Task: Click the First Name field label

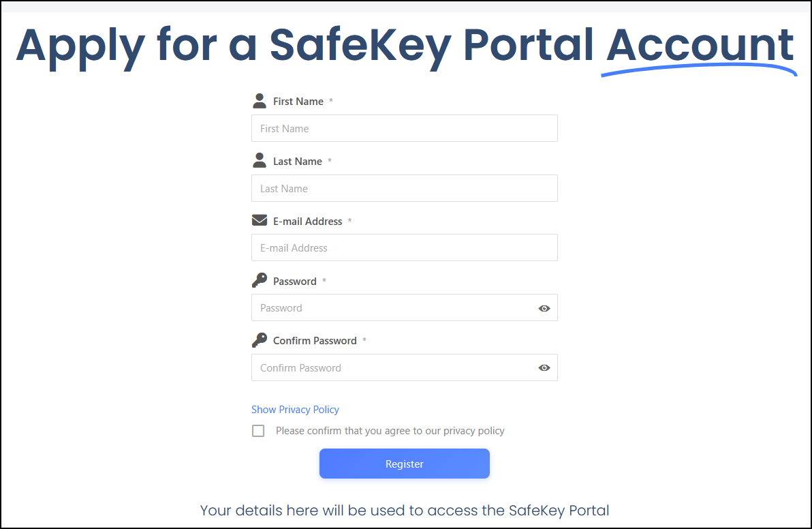Action: (x=298, y=102)
